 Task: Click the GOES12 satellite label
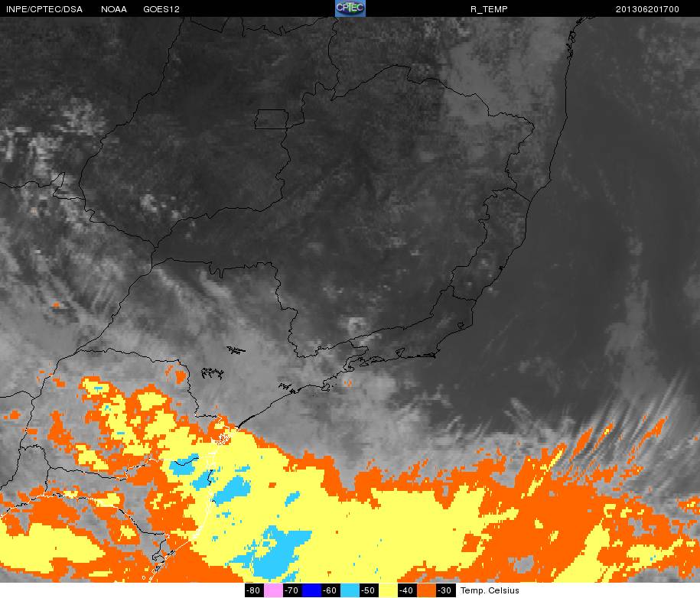coord(161,9)
